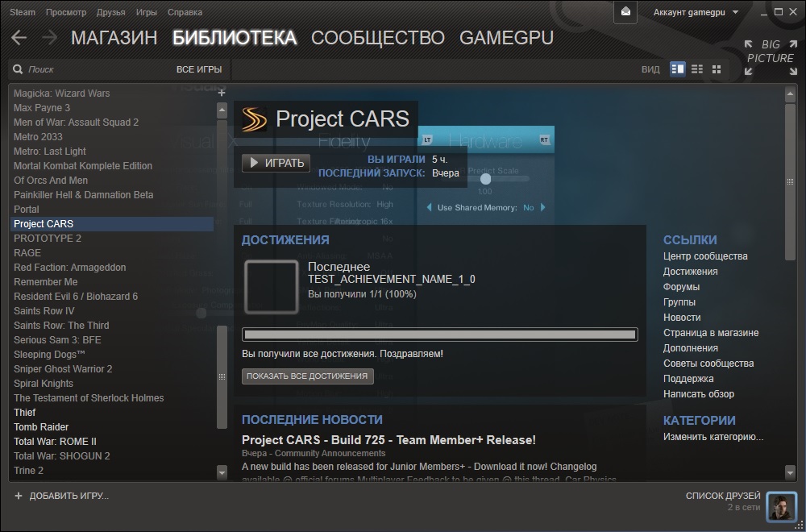Viewport: 806px width, 532px height.
Task: Click the main panel scroll down arrow
Action: tap(791, 472)
